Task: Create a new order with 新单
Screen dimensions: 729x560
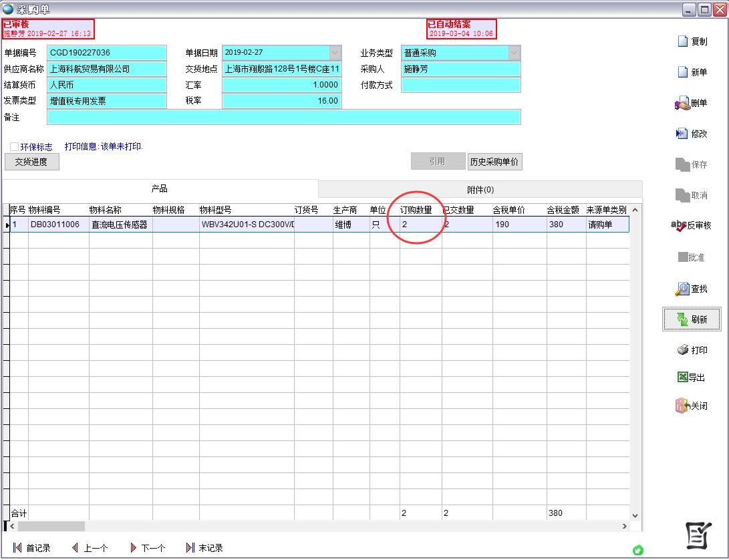Action: (x=682, y=72)
